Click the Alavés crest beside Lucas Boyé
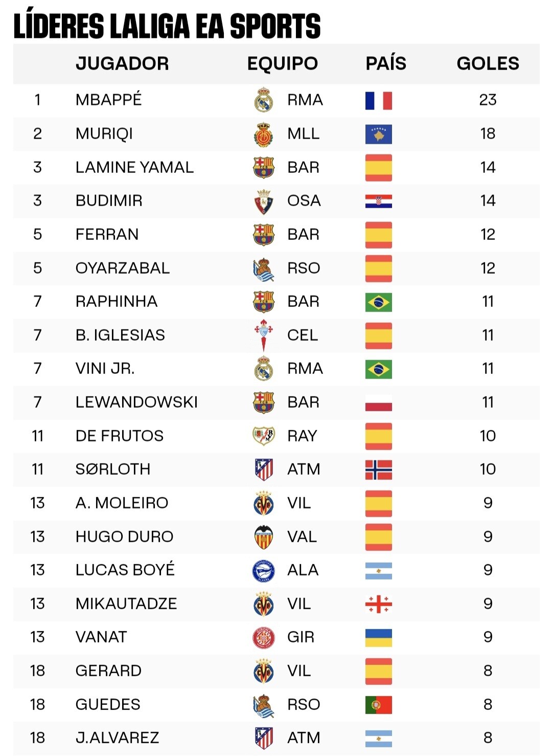The width and height of the screenshot is (552, 756). pos(264,570)
